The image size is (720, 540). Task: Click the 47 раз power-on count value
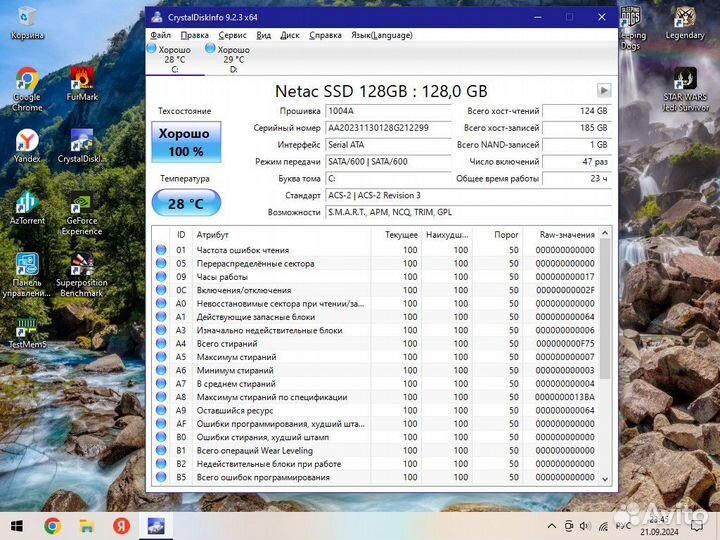click(577, 162)
